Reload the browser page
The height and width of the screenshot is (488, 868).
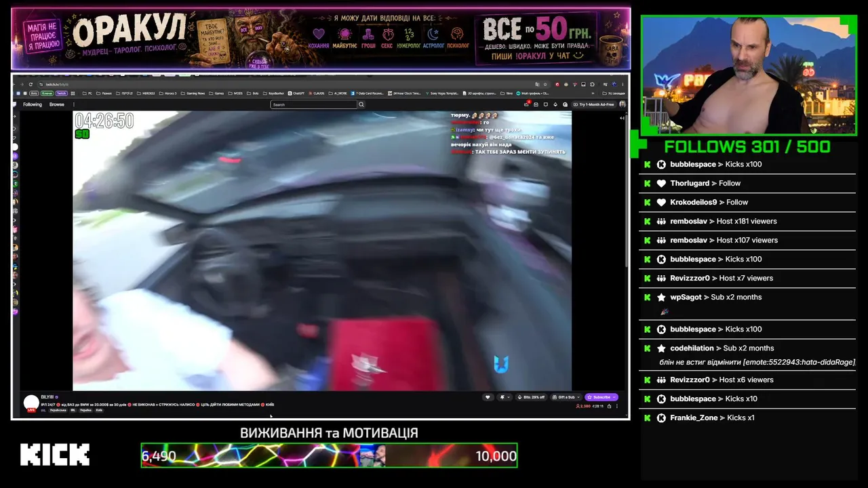31,84
